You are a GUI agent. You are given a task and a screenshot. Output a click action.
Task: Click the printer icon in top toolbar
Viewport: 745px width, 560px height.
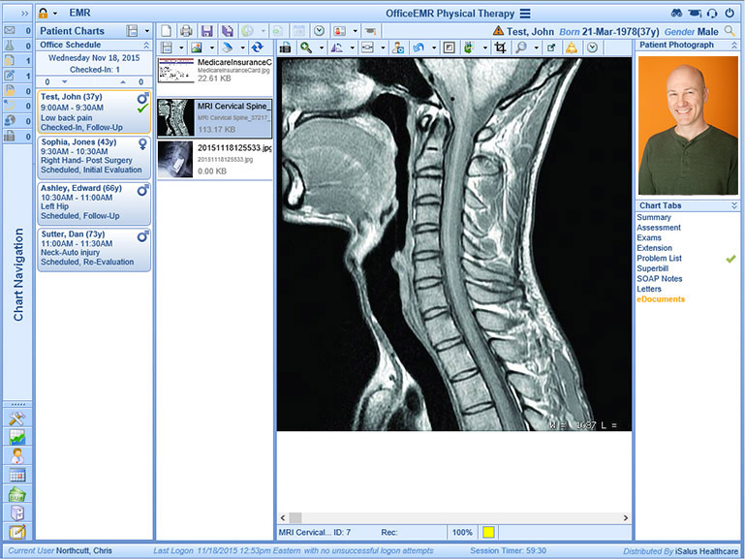186,31
